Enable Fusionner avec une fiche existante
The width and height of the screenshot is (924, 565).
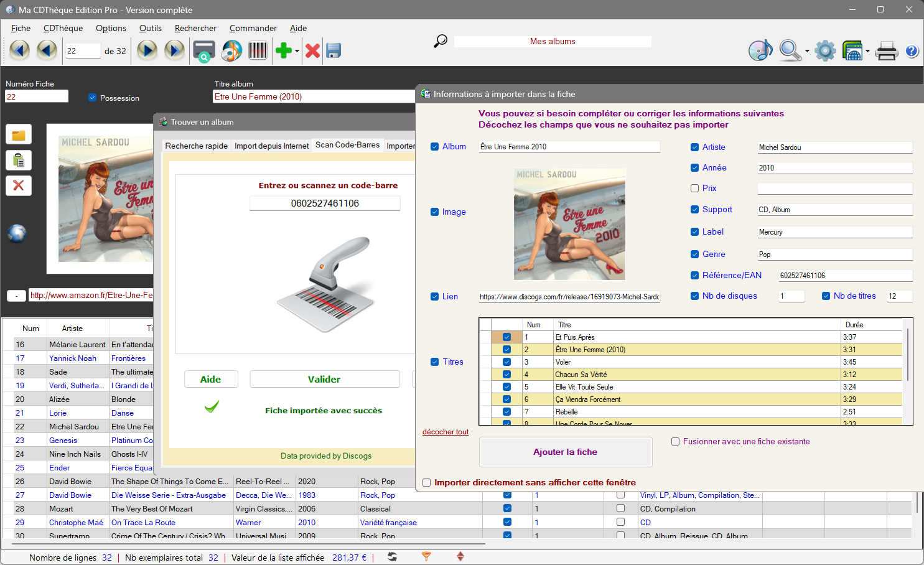675,441
